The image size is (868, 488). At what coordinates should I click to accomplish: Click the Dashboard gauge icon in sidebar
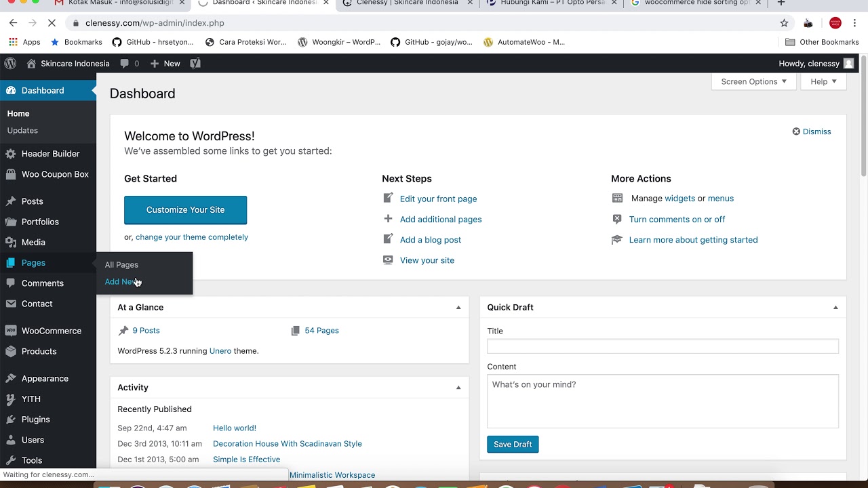[x=10, y=90]
